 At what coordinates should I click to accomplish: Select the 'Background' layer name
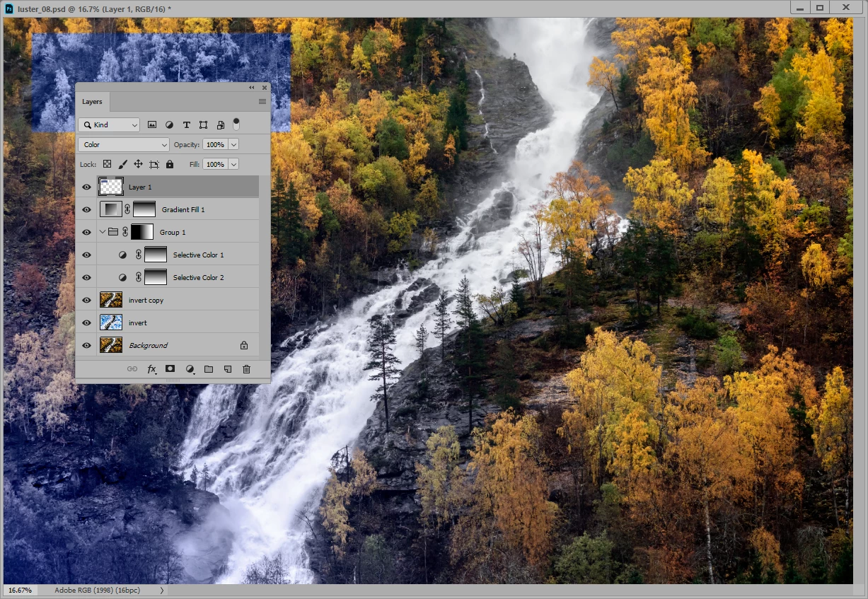click(148, 346)
